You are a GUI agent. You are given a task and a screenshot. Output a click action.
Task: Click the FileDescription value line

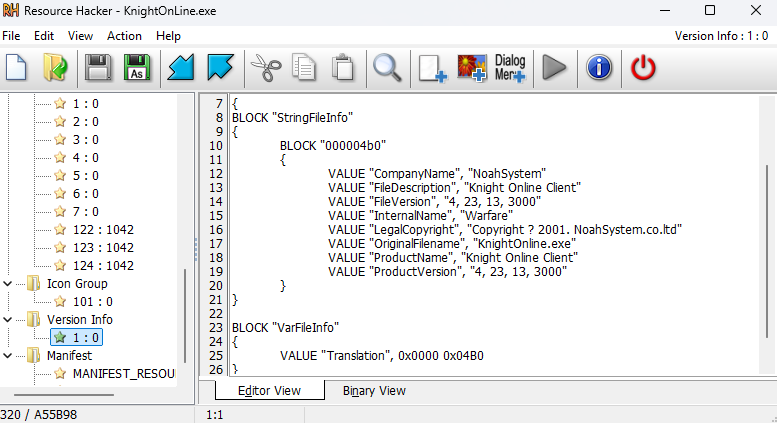[454, 188]
